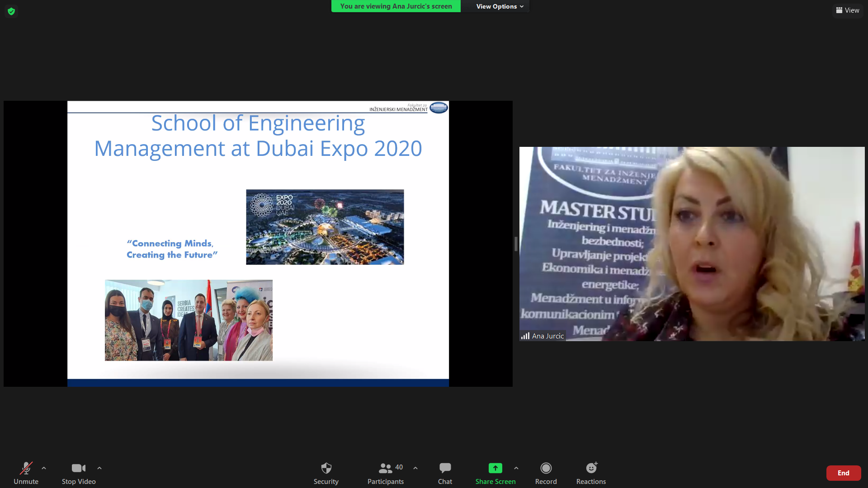End the meeting
Image resolution: width=868 pixels, height=488 pixels.
pyautogui.click(x=843, y=473)
